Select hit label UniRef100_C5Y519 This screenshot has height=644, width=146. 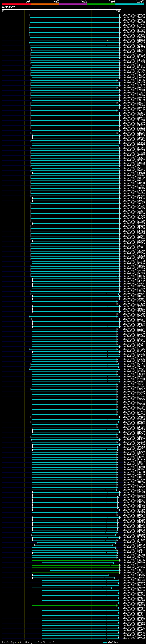134,540
